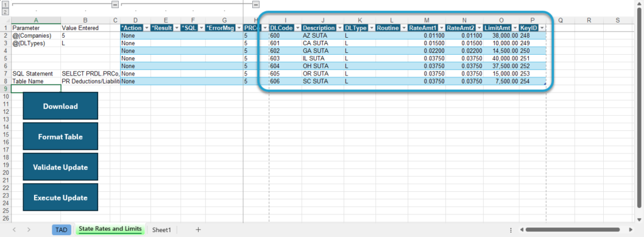644x237 pixels.
Task: Select the cell reading GA SUTA
Action: [323, 51]
